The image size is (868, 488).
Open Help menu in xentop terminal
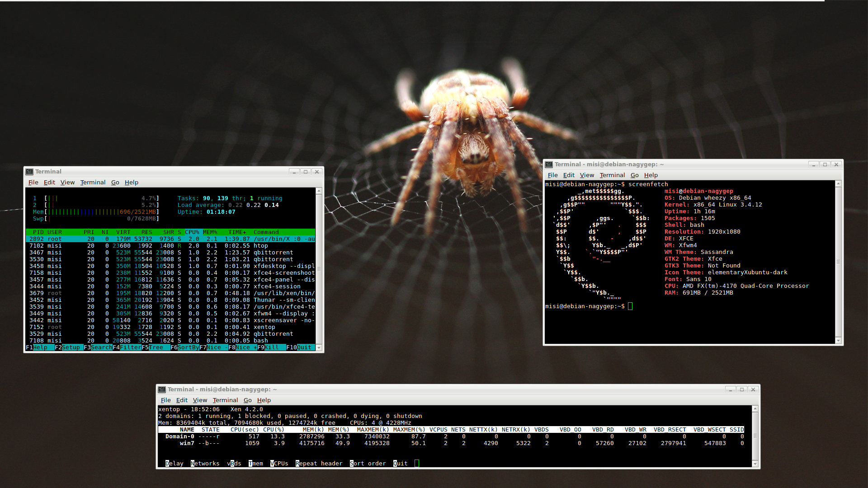(x=264, y=400)
